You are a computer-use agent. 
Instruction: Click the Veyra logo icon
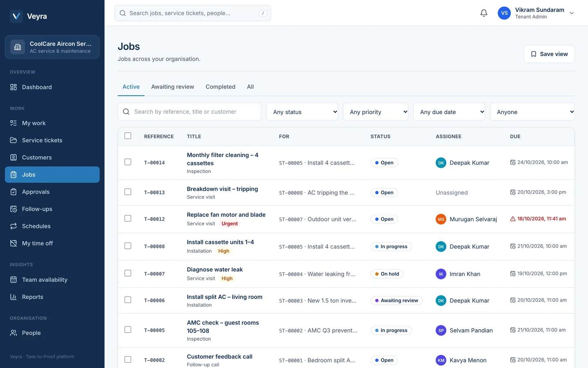coord(16,16)
